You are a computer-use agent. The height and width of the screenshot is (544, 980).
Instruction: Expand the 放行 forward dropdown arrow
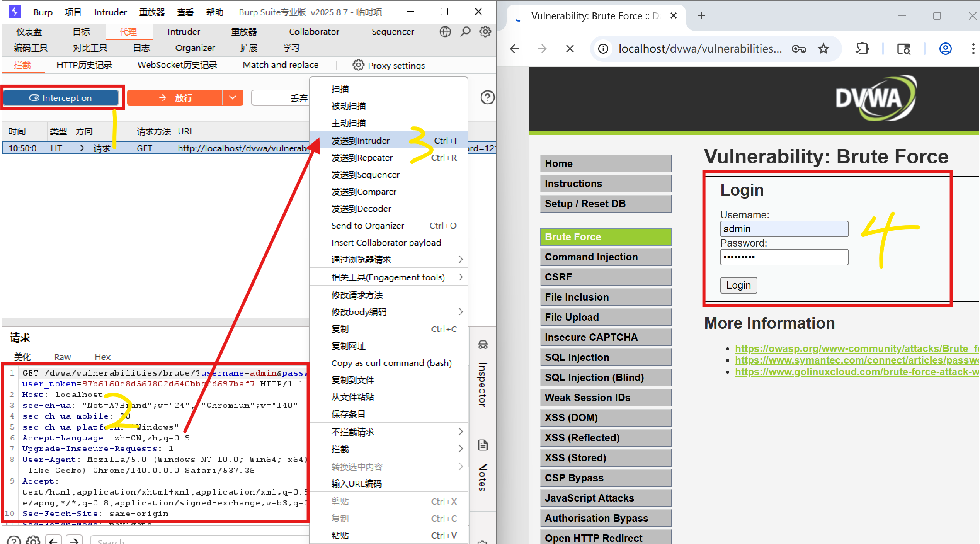233,98
